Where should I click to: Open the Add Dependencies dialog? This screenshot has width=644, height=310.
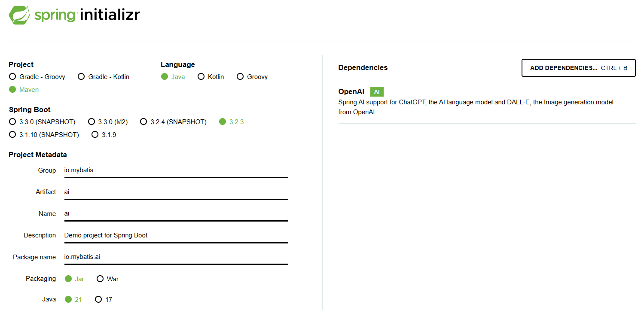point(578,68)
